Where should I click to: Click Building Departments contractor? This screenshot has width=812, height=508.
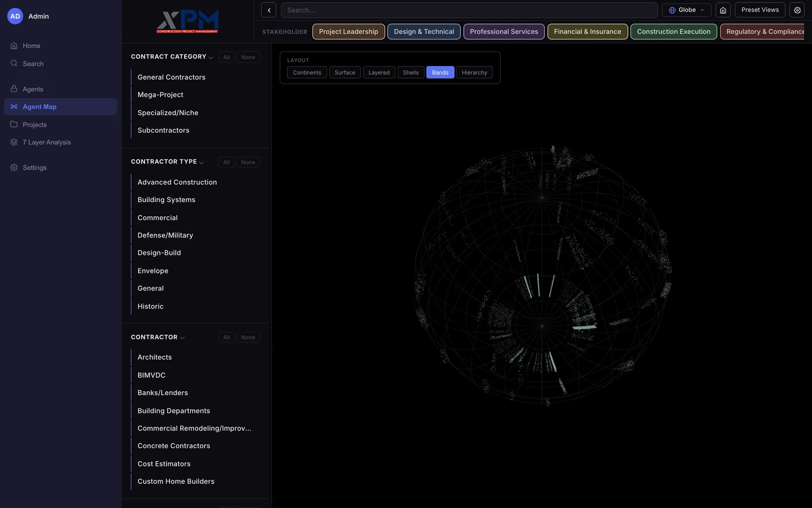pos(195,411)
